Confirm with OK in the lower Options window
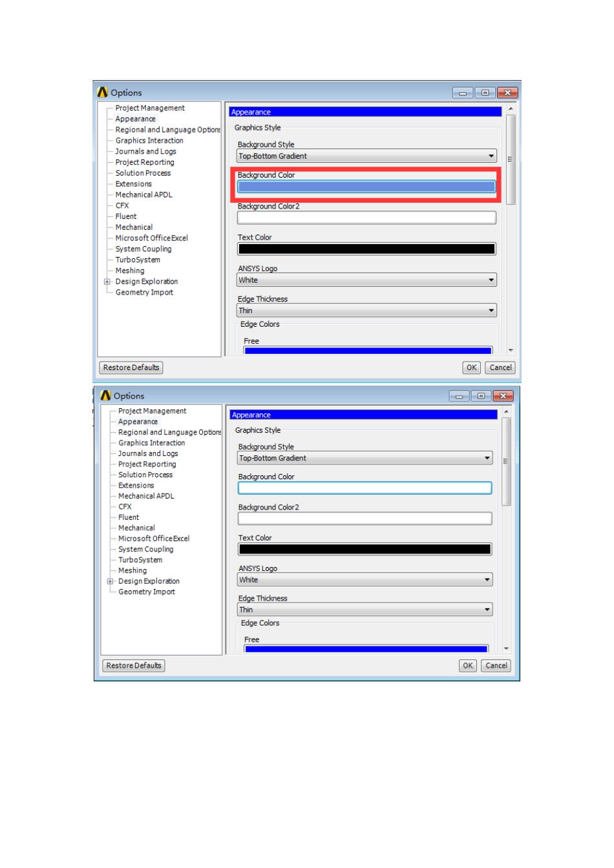This screenshot has width=614, height=868. (x=468, y=666)
